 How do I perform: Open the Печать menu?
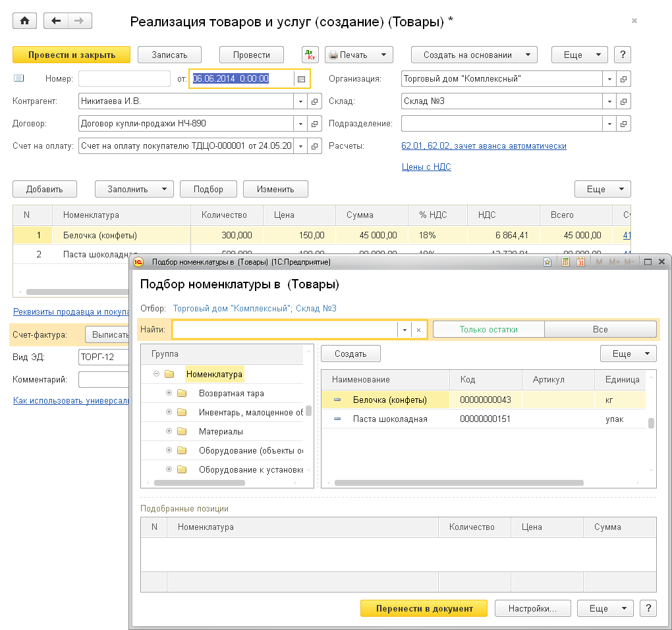click(x=358, y=55)
